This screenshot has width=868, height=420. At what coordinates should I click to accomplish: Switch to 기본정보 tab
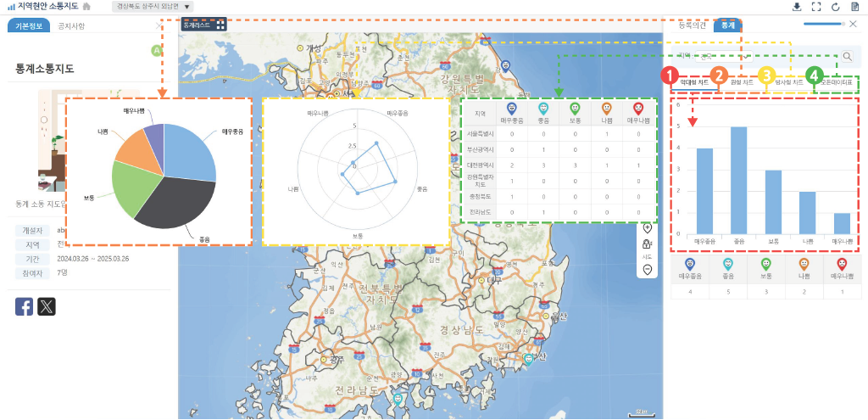click(x=28, y=25)
